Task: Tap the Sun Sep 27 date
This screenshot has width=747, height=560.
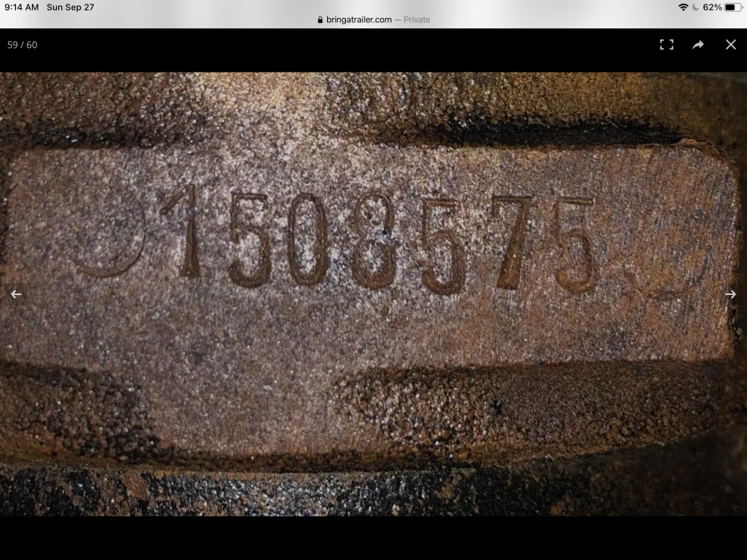Action: [x=70, y=7]
